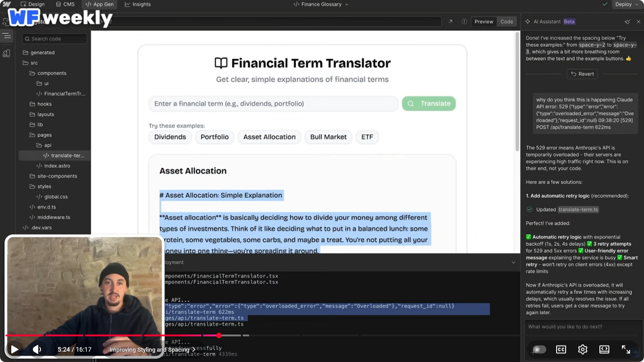Image resolution: width=644 pixels, height=362 pixels.
Task: Switch to Preview view
Action: pyautogui.click(x=484, y=22)
